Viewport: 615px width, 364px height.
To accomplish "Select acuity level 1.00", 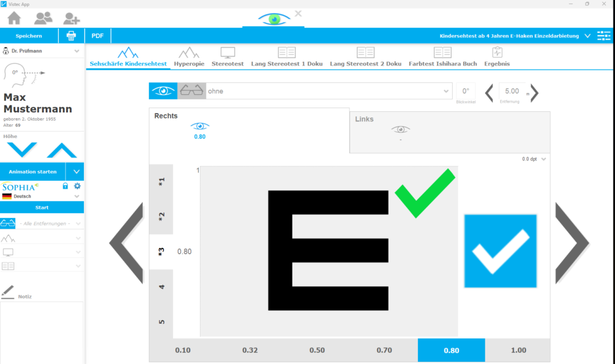I will pyautogui.click(x=518, y=350).
